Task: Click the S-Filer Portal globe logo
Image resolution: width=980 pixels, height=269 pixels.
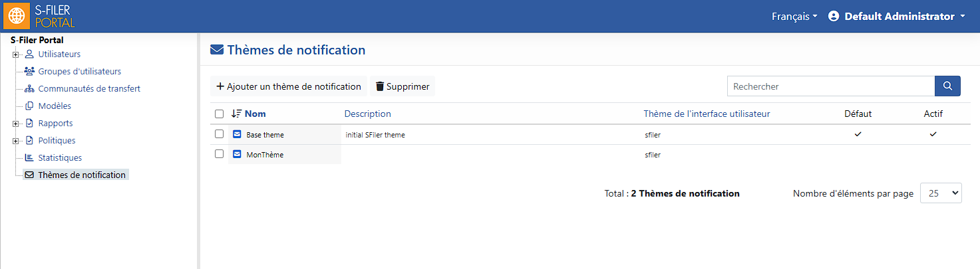Action: coord(17,16)
